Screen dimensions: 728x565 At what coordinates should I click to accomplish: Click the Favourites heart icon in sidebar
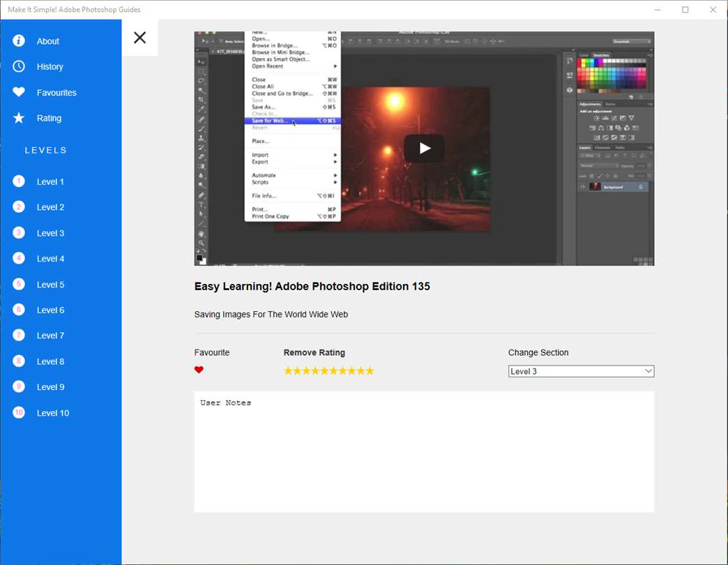(19, 92)
